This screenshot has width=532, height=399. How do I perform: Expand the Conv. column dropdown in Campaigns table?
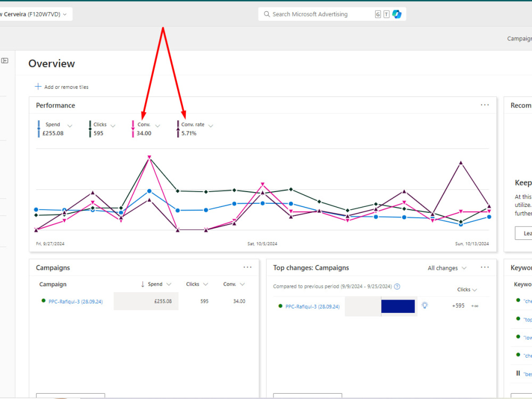pos(242,284)
